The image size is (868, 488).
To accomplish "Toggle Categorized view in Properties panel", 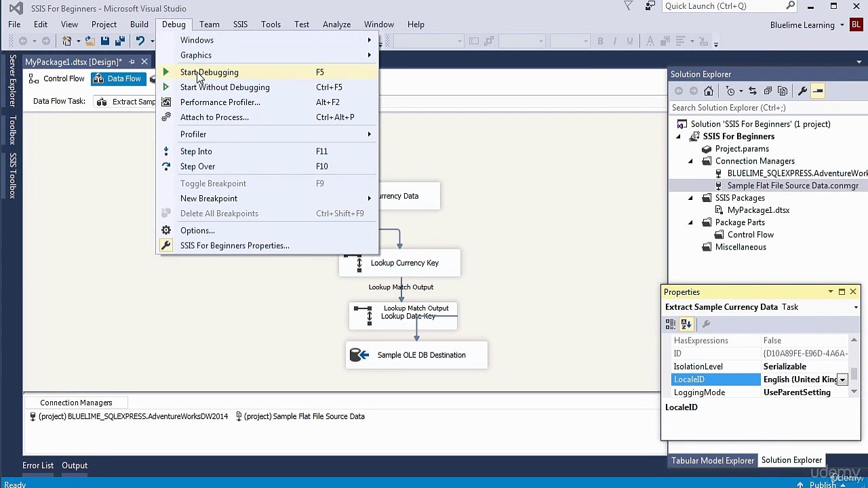I will click(671, 324).
